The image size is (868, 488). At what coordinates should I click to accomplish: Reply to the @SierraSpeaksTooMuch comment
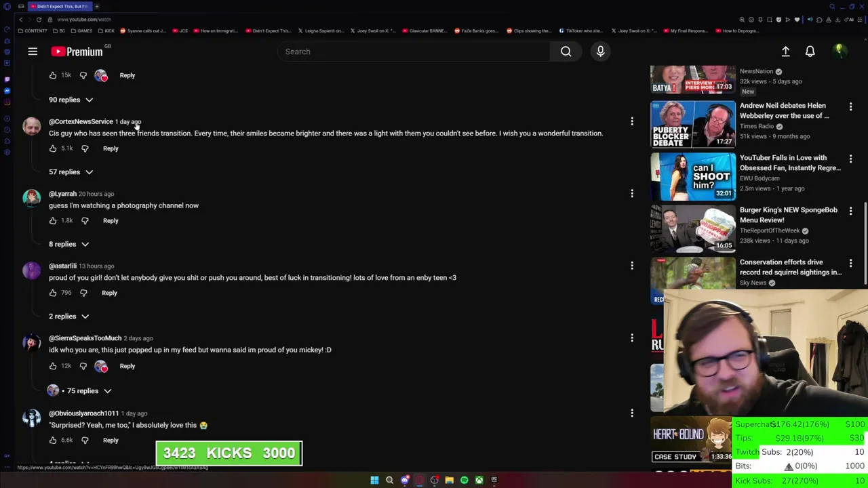[127, 366]
